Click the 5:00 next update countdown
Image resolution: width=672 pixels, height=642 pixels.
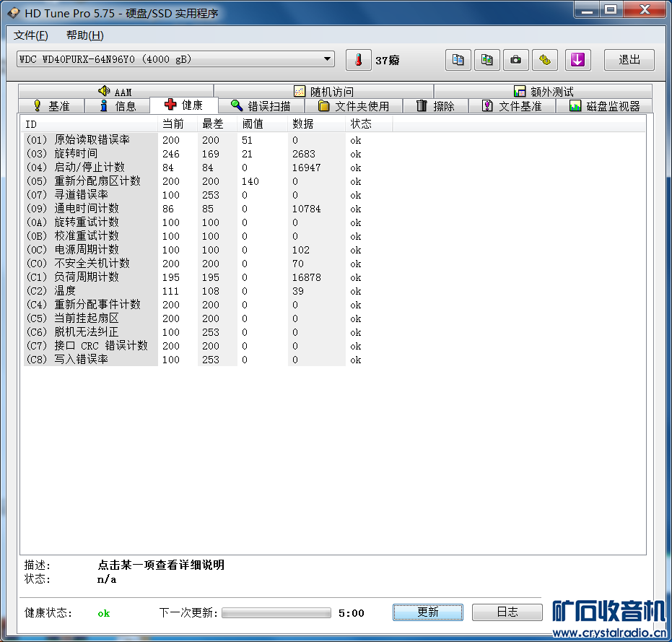pos(352,613)
